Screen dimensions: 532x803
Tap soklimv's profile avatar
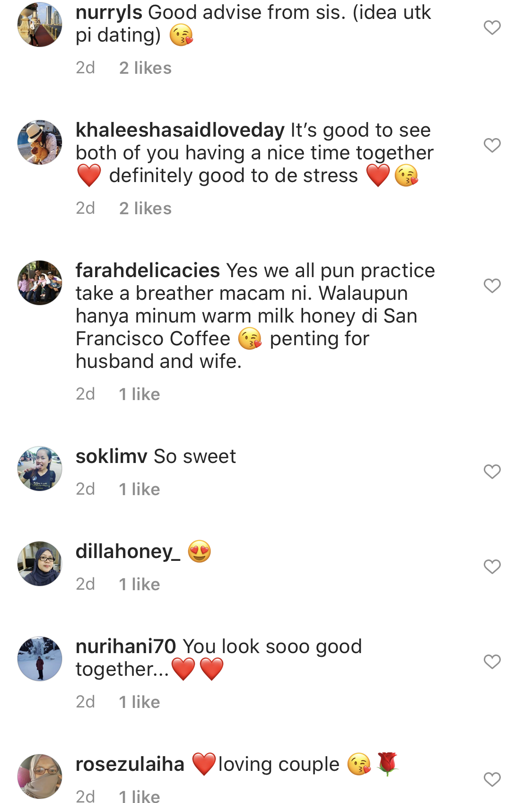(40, 469)
